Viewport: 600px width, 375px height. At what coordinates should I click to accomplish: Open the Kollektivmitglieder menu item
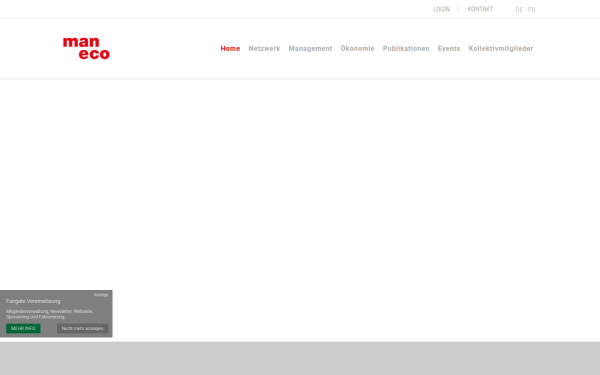pos(501,49)
